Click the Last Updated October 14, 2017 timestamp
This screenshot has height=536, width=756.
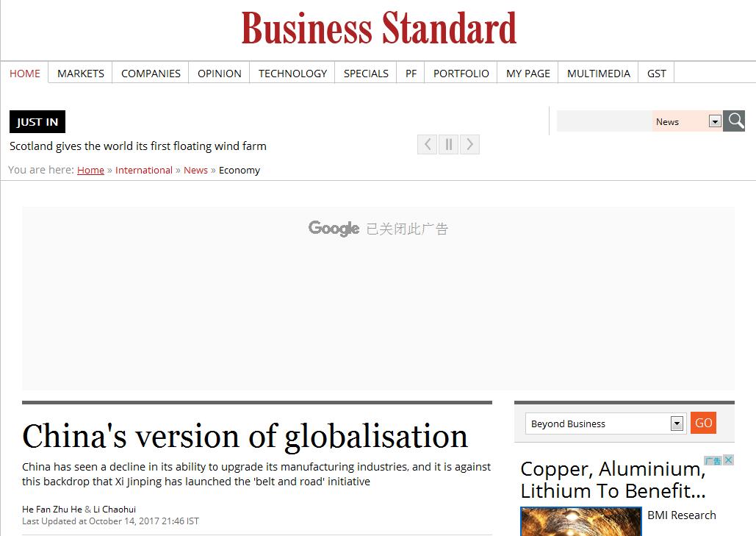click(110, 521)
